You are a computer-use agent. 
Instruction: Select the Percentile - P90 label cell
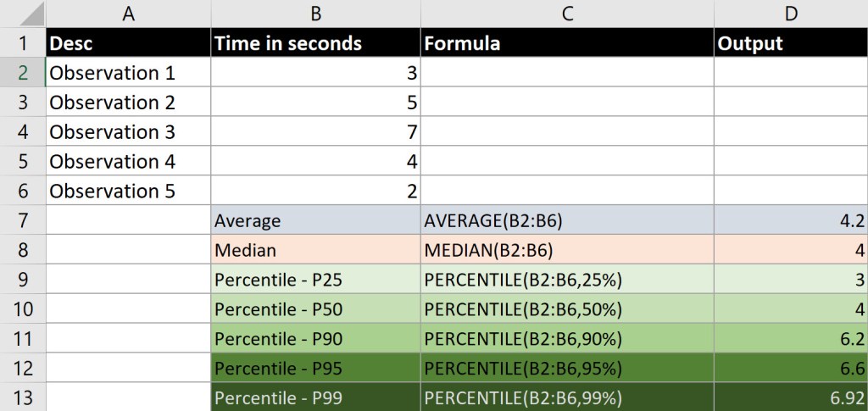(315, 339)
